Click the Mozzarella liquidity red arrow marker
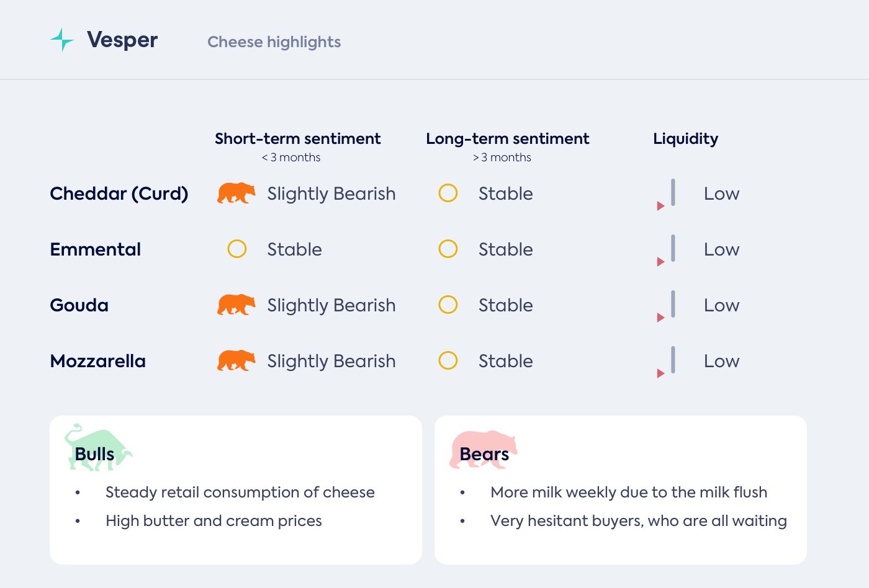The image size is (869, 588). pyautogui.click(x=660, y=373)
